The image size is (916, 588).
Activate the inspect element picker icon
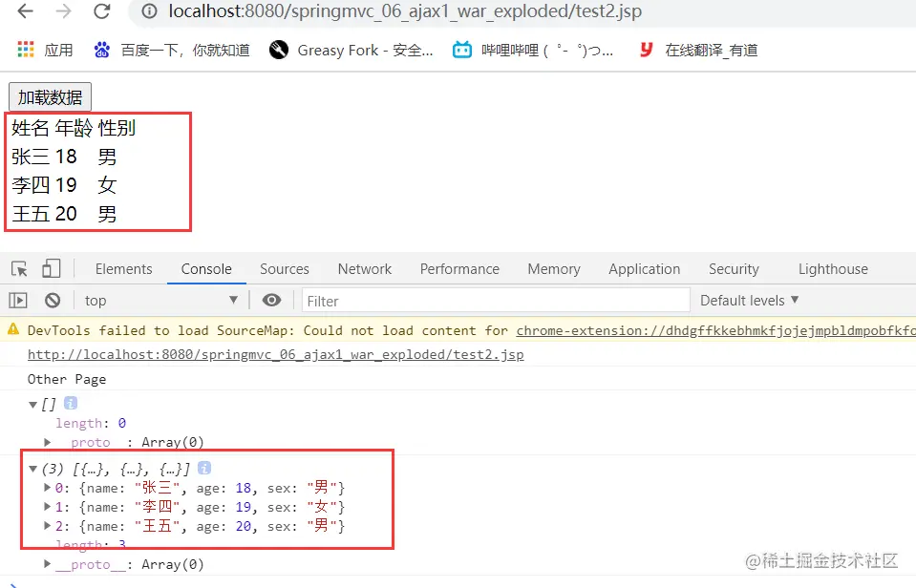pos(19,268)
